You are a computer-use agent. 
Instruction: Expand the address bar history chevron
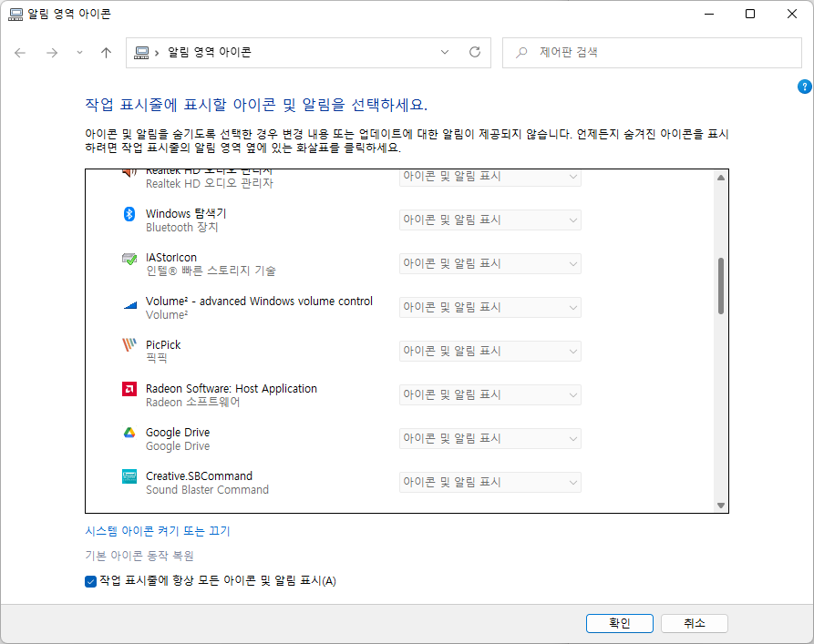[x=445, y=53]
